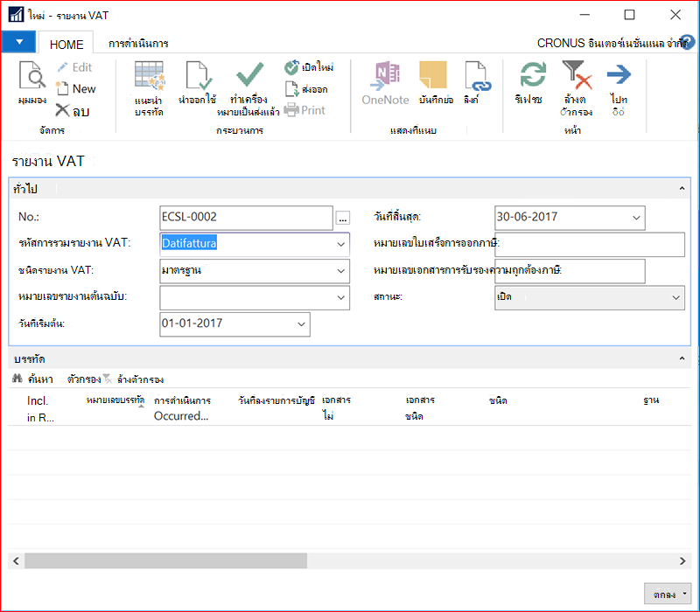Screen dimensions: 700x612
Task: Sort by line number (หมายเลขบรรทัด) column
Action: tap(115, 400)
